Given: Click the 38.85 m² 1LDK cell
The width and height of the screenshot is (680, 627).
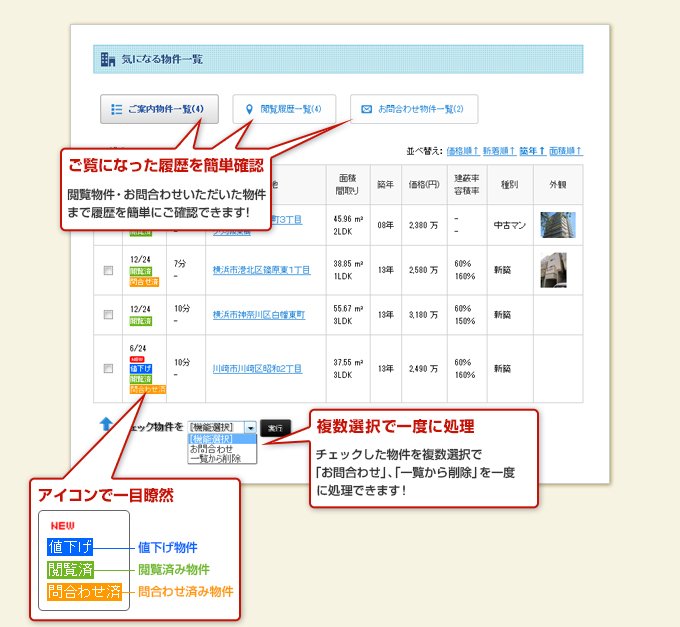Looking at the screenshot, I should [348, 270].
